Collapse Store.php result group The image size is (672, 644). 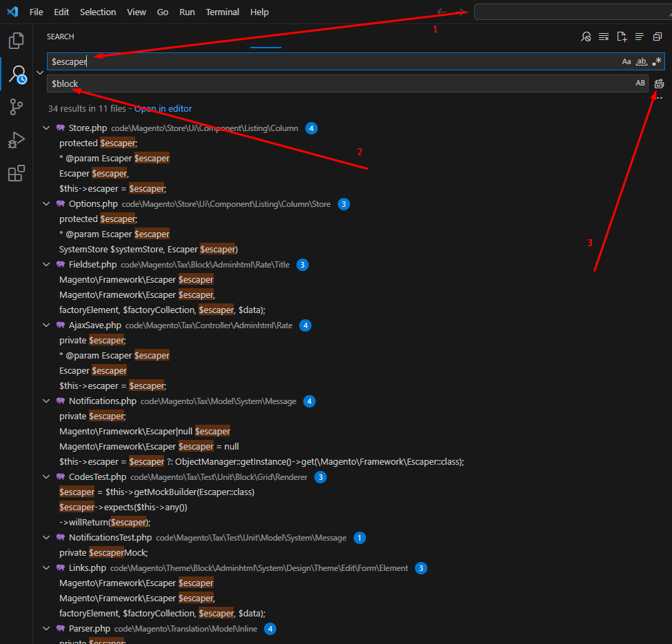[x=46, y=128]
